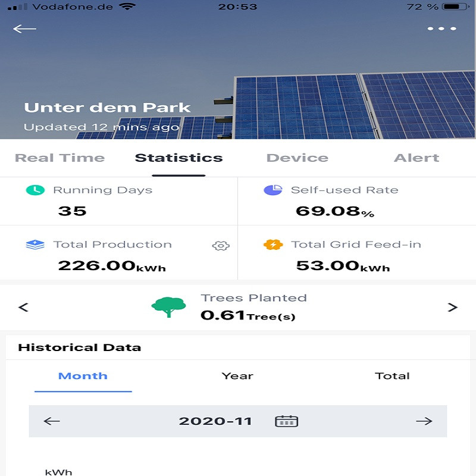Tap the back arrow in the header
Viewport: 476px width, 476px height.
[x=25, y=29]
